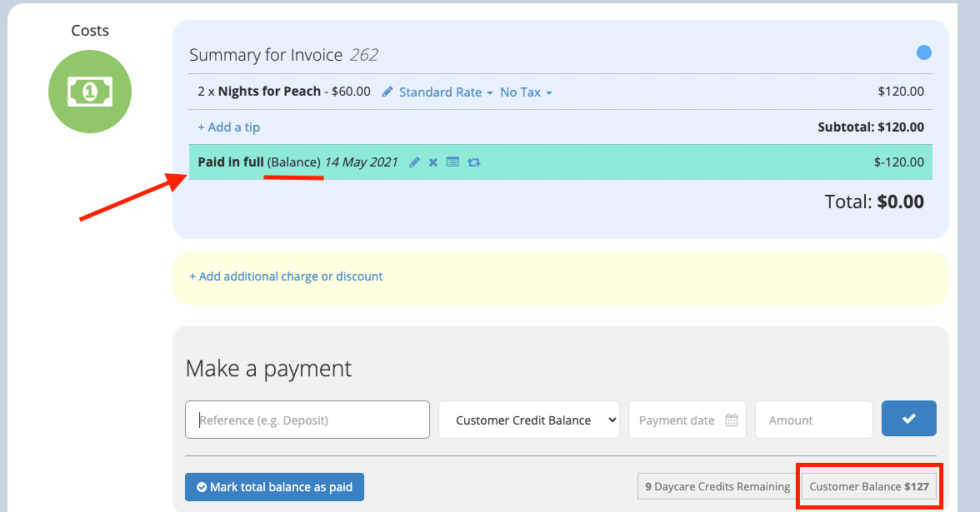Click the 9 Daycare Credits Remaining button
Screen dimensions: 980x512
pyautogui.click(x=717, y=486)
